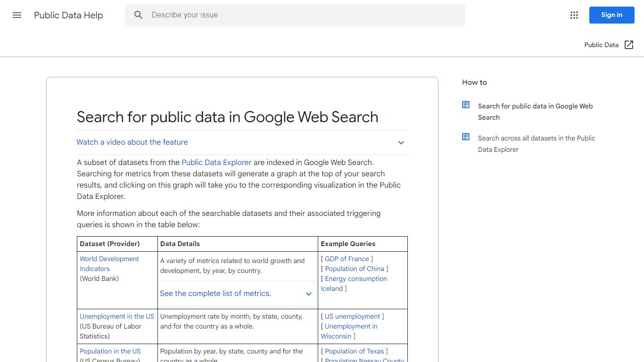Go to Public Data Help home
The height and width of the screenshot is (362, 644).
[x=68, y=15]
